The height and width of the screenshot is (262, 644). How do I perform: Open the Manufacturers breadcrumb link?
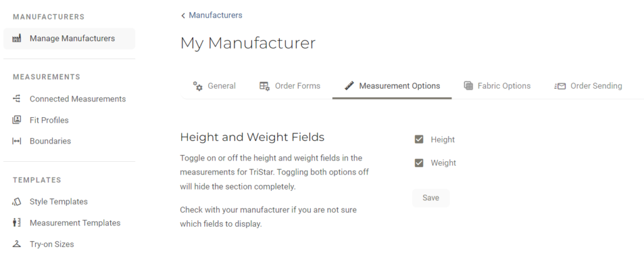[x=215, y=15]
